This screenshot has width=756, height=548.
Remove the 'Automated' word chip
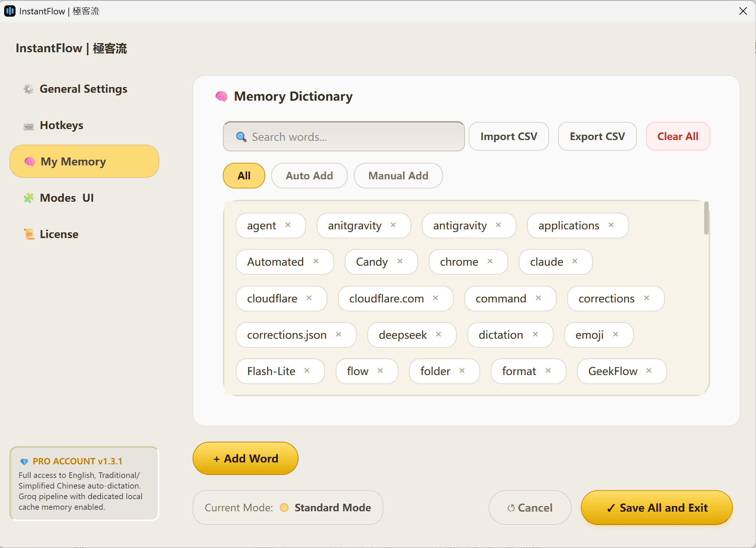click(x=316, y=262)
